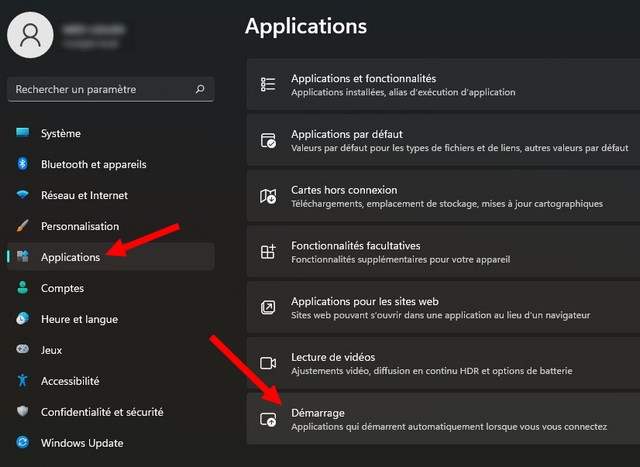640x467 pixels.
Task: Open Cartes hors connexion
Action: (x=443, y=196)
